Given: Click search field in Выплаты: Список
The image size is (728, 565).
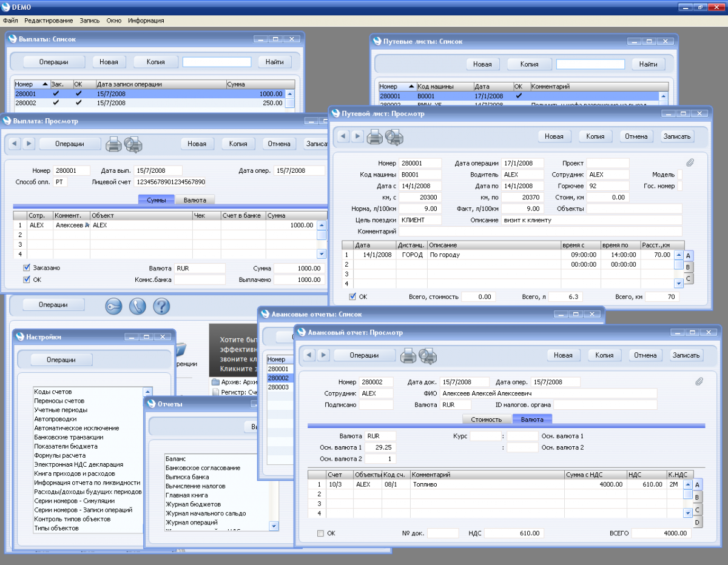Looking at the screenshot, I should pyautogui.click(x=217, y=62).
